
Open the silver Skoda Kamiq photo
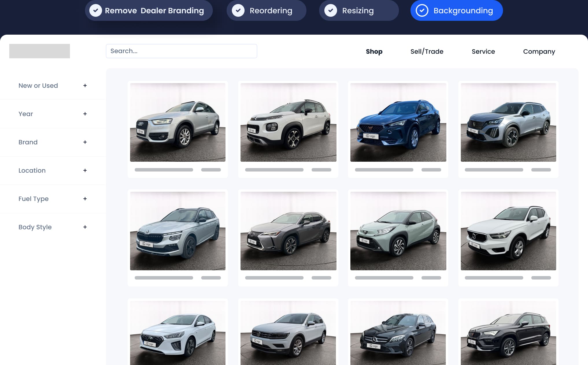[178, 231]
